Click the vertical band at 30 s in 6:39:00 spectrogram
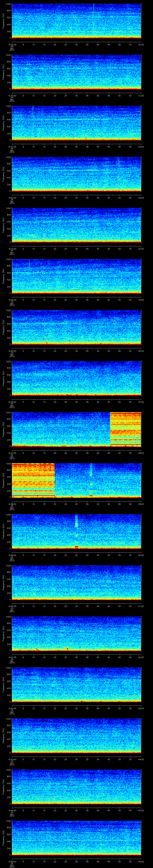The height and width of the screenshot is (868, 153). point(76,531)
